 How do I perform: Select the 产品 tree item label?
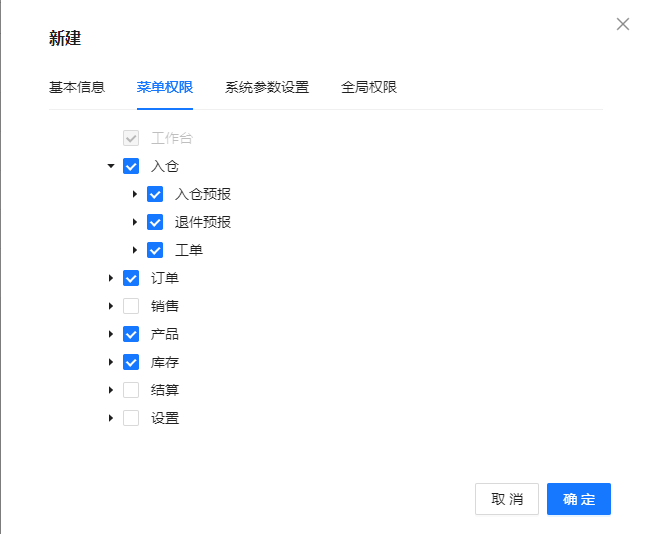[x=165, y=334]
